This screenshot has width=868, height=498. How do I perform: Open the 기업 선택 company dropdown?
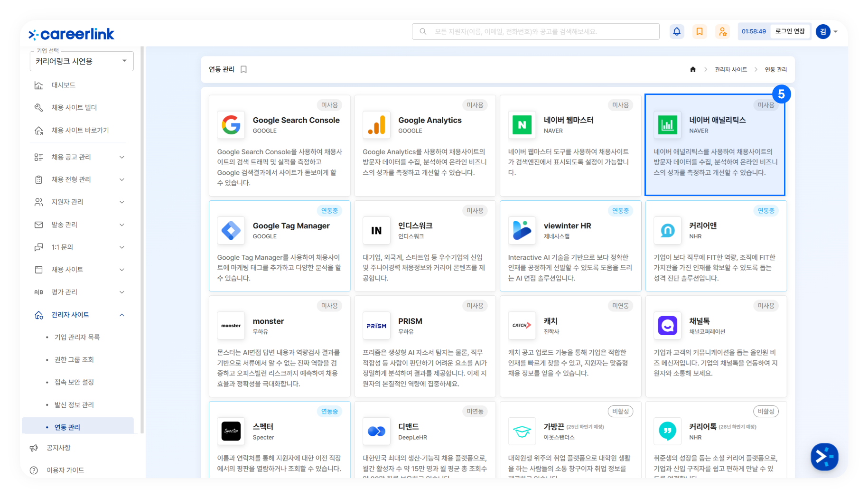(82, 61)
